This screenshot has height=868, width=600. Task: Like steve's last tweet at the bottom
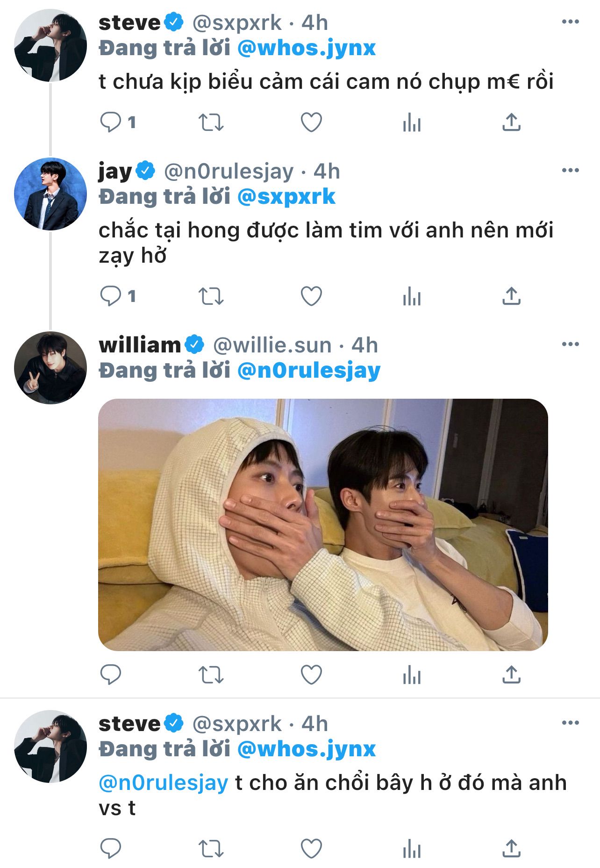[x=311, y=848]
